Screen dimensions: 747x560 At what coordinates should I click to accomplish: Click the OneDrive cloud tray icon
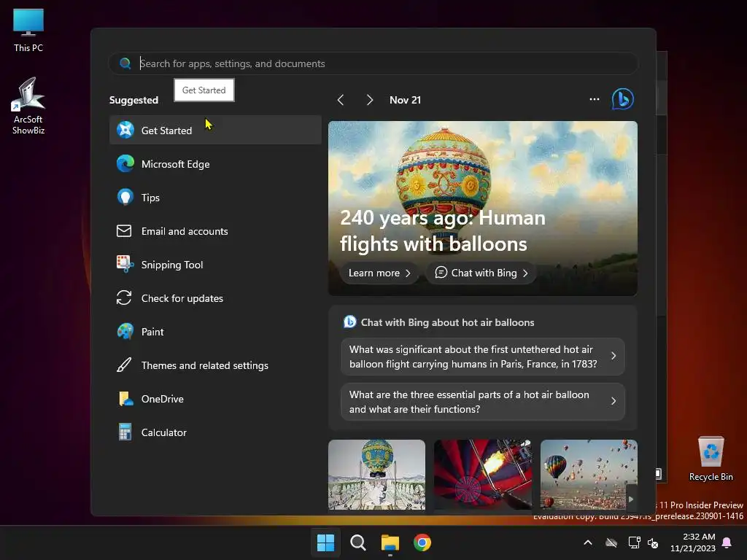pyautogui.click(x=611, y=542)
